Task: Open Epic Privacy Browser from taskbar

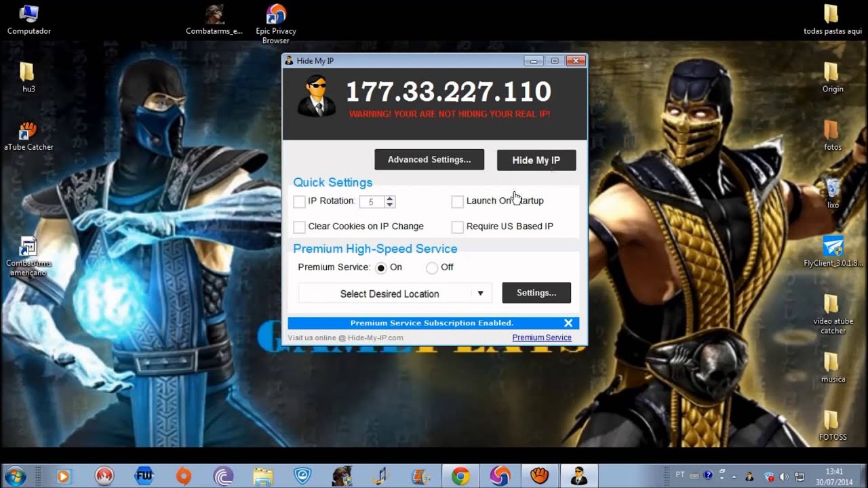Action: pyautogui.click(x=500, y=476)
